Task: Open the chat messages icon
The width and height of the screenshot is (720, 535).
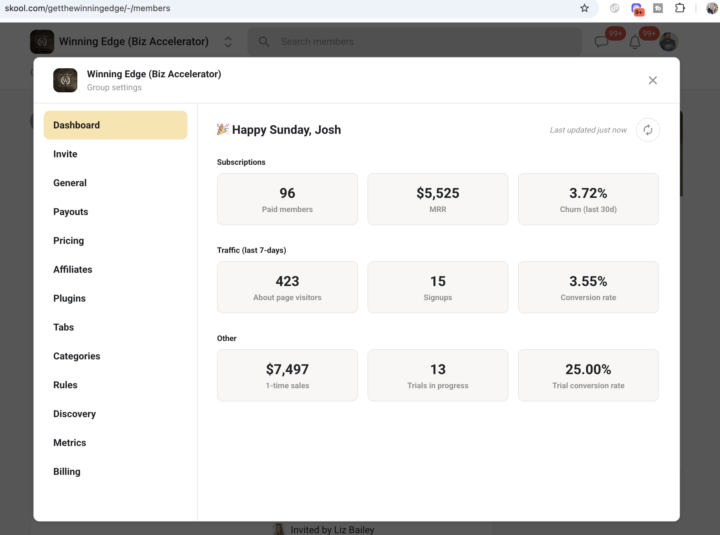Action: coord(601,42)
